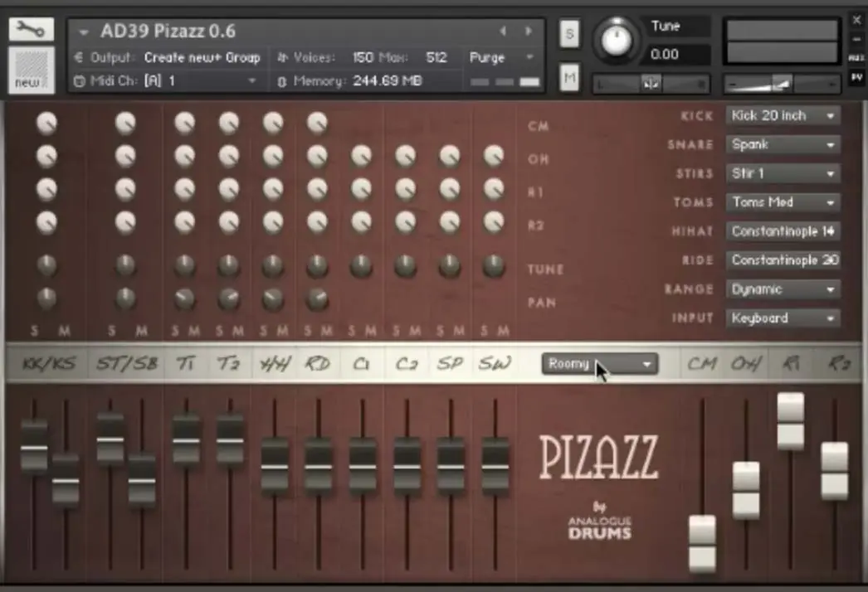
Task: Click the T2 PAN knob
Action: 229,298
